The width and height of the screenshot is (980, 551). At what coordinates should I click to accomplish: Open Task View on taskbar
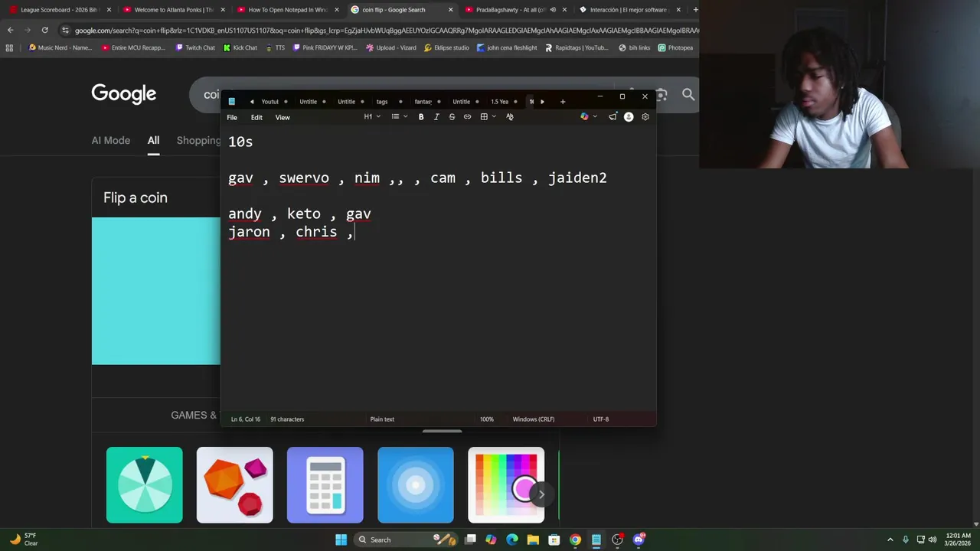(x=470, y=540)
